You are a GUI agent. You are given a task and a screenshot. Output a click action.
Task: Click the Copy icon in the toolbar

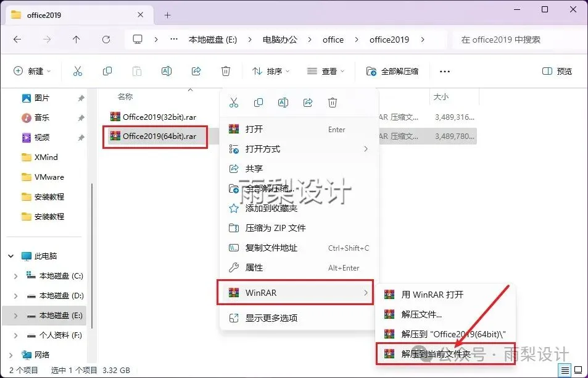(107, 71)
